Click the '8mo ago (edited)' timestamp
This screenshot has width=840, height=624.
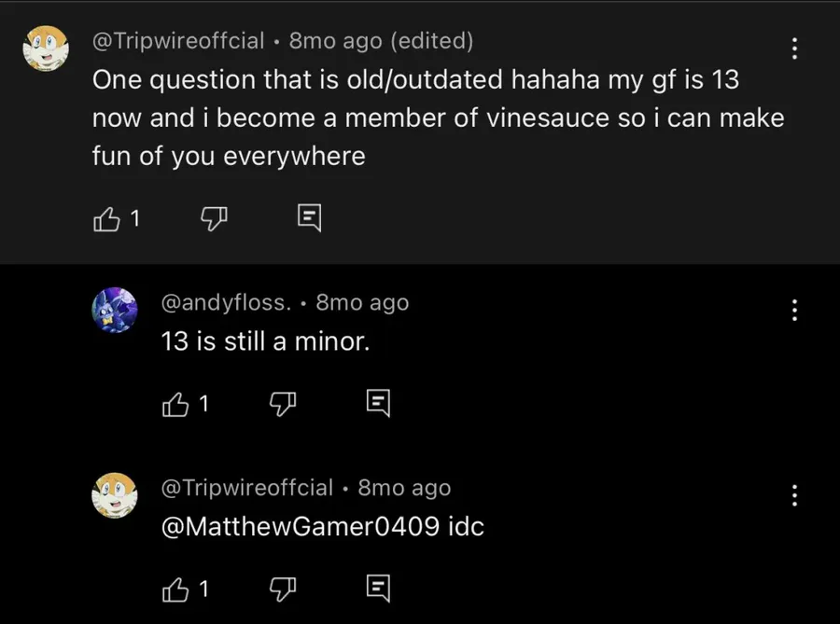coord(381,41)
